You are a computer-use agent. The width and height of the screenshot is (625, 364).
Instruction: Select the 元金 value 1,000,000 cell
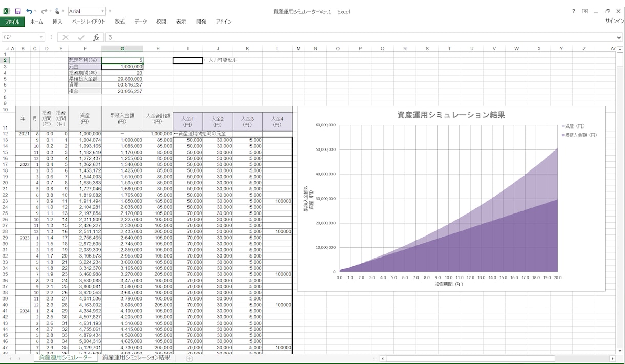tap(122, 67)
